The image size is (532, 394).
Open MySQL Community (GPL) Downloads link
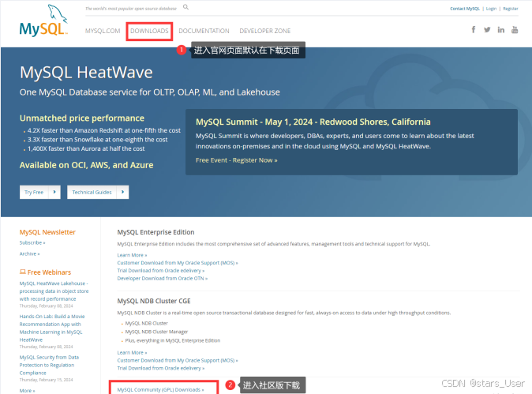click(160, 390)
